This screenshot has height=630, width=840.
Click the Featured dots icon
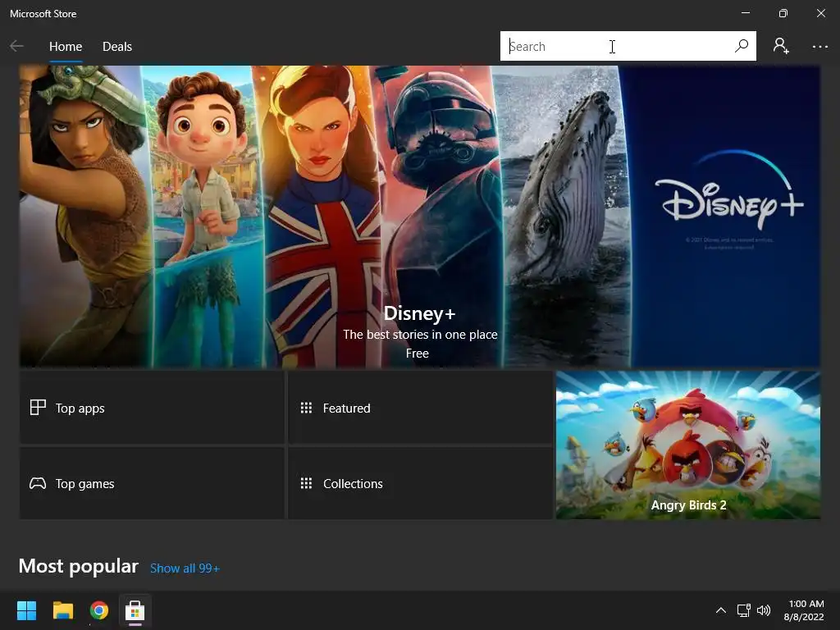tap(306, 408)
